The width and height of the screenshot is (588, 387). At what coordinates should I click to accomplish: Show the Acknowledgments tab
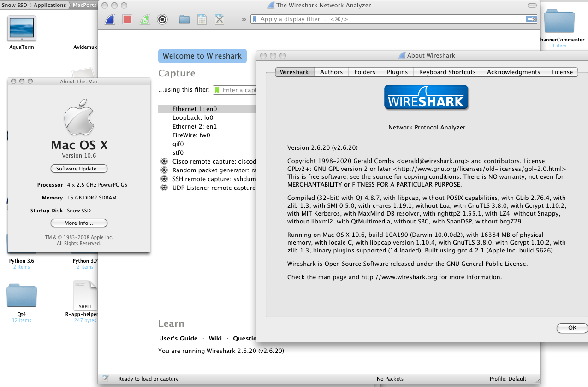tap(513, 72)
